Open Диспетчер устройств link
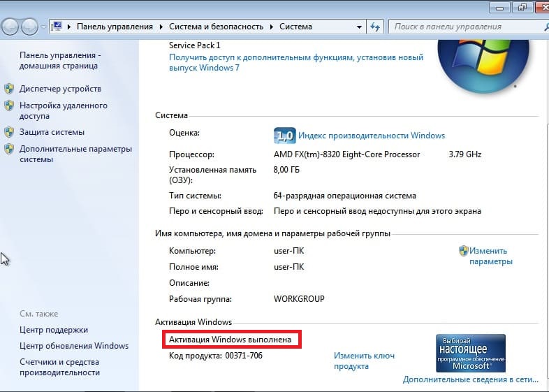549x392 pixels. pyautogui.click(x=60, y=89)
